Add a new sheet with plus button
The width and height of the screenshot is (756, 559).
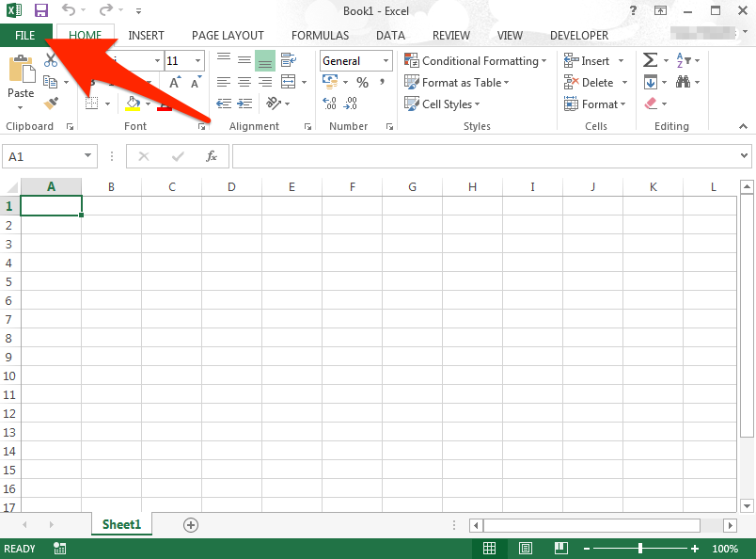click(x=191, y=525)
